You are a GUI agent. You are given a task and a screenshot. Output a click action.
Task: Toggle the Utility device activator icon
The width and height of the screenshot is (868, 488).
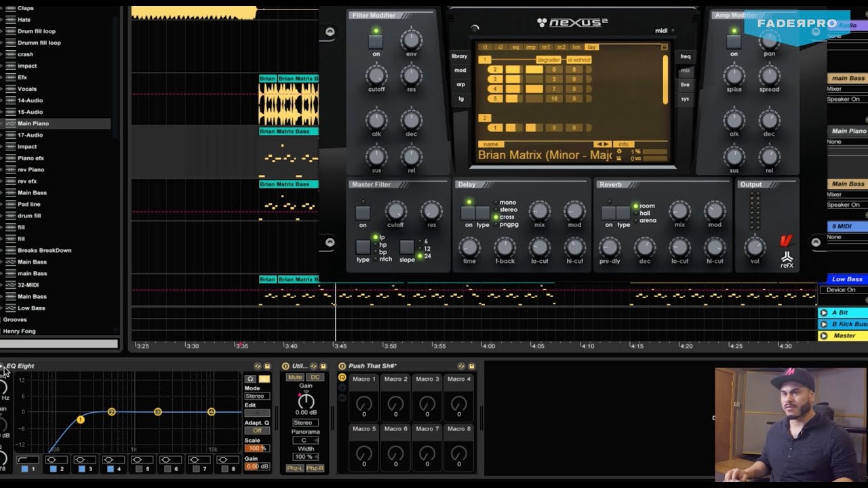pyautogui.click(x=285, y=366)
